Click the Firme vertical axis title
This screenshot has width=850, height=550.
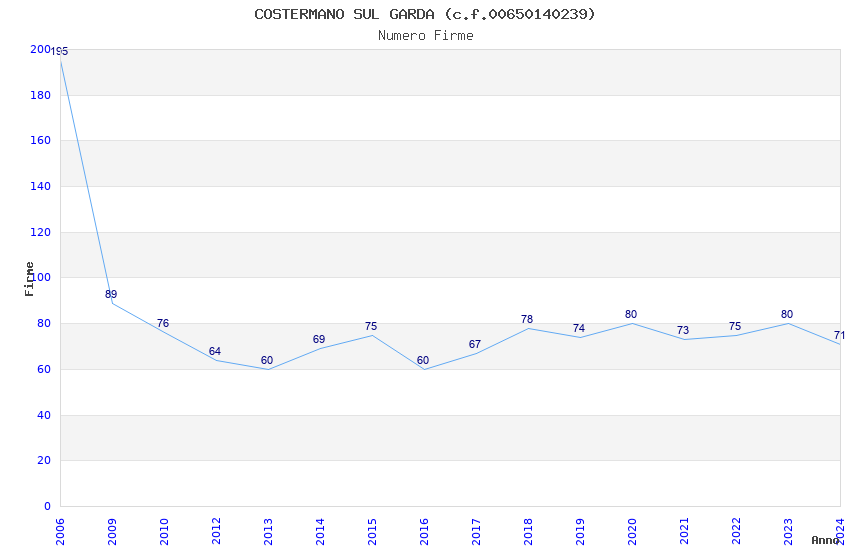[x=29, y=279]
